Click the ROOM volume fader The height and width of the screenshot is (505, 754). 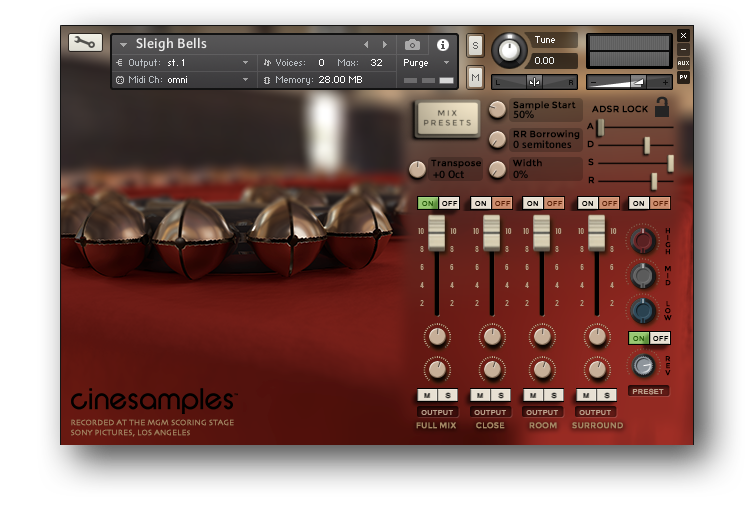click(x=541, y=233)
